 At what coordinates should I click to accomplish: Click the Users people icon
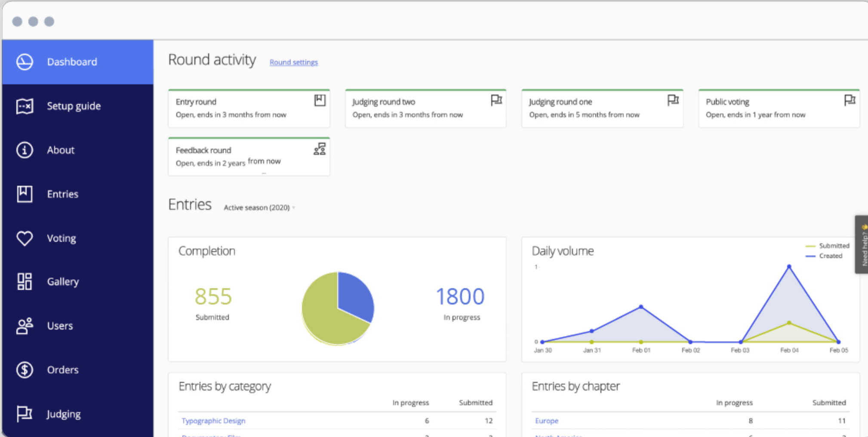tap(25, 326)
